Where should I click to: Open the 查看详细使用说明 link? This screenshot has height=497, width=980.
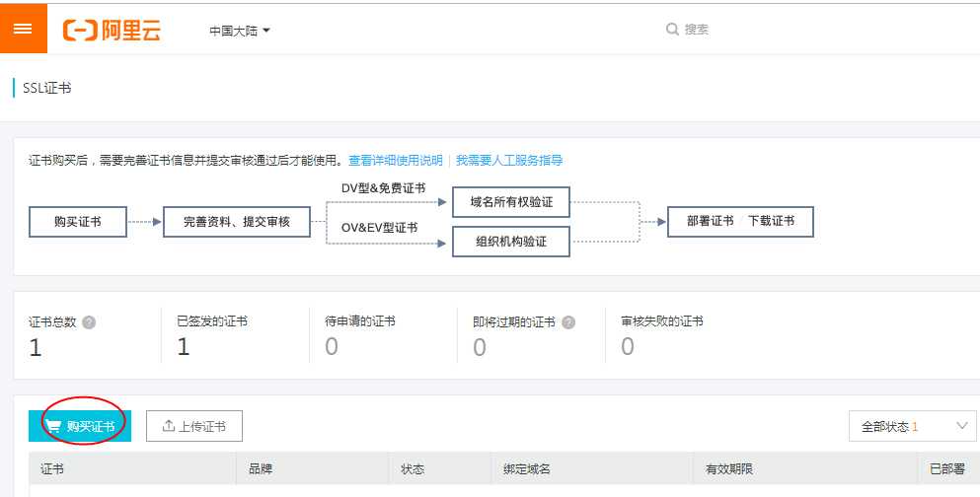(x=396, y=160)
